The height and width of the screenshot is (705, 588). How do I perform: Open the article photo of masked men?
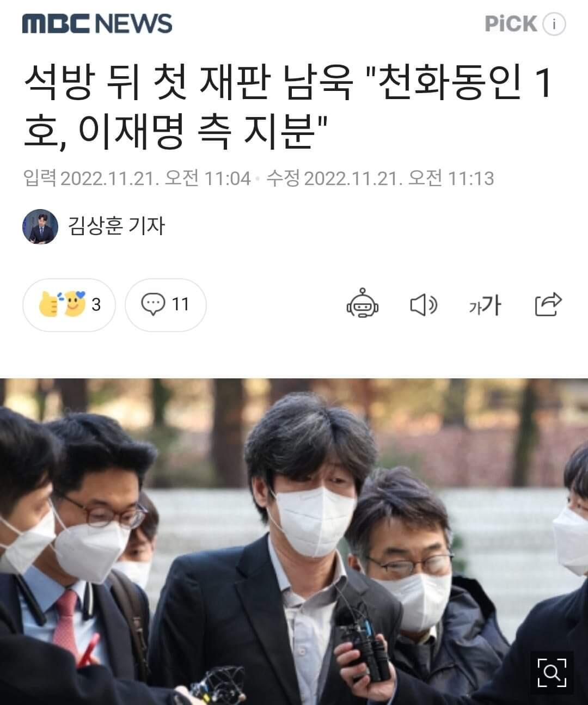[294, 542]
